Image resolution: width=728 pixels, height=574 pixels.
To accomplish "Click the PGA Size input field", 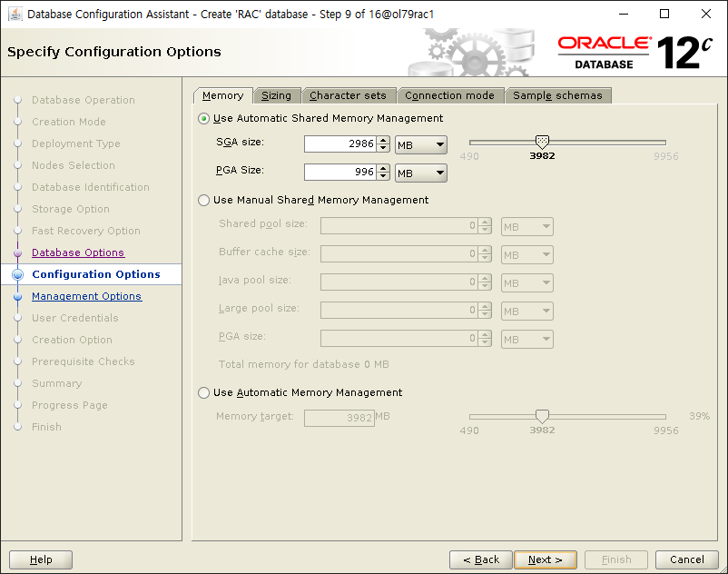I will tap(340, 172).
